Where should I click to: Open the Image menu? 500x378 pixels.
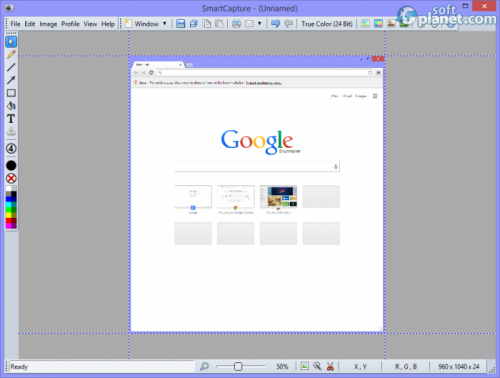click(48, 24)
